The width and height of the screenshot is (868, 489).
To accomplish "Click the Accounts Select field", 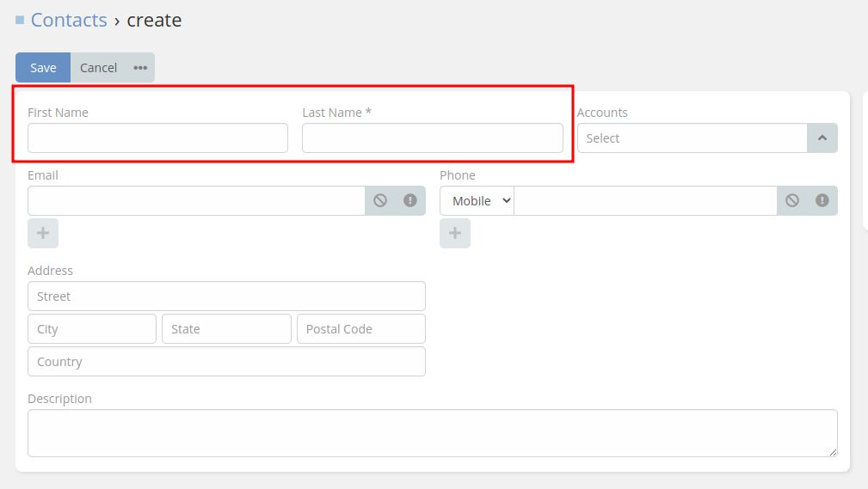I will (x=692, y=138).
